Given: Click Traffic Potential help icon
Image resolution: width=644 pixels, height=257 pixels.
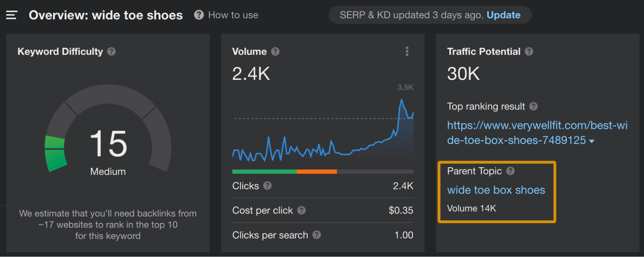Looking at the screenshot, I should [x=529, y=52].
